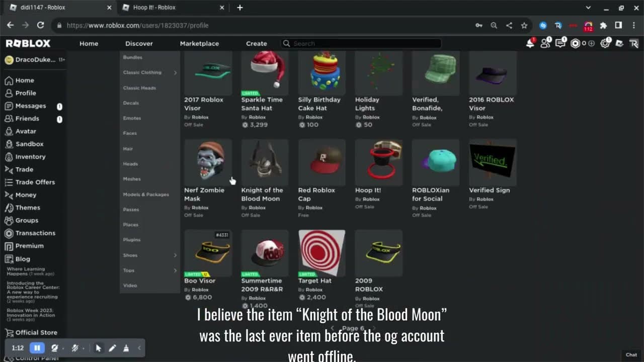Toggle the browser side panel icon
The image size is (644, 362).
coord(618,25)
